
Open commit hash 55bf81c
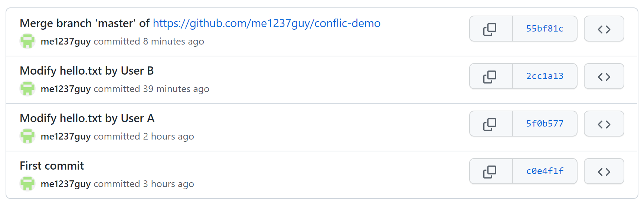click(x=545, y=29)
